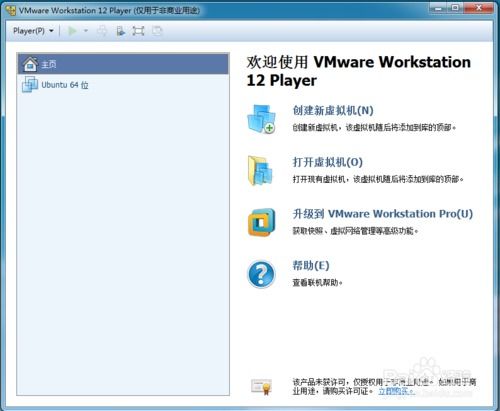Open the Player(P) menu
This screenshot has width=500, height=411.
33,31
